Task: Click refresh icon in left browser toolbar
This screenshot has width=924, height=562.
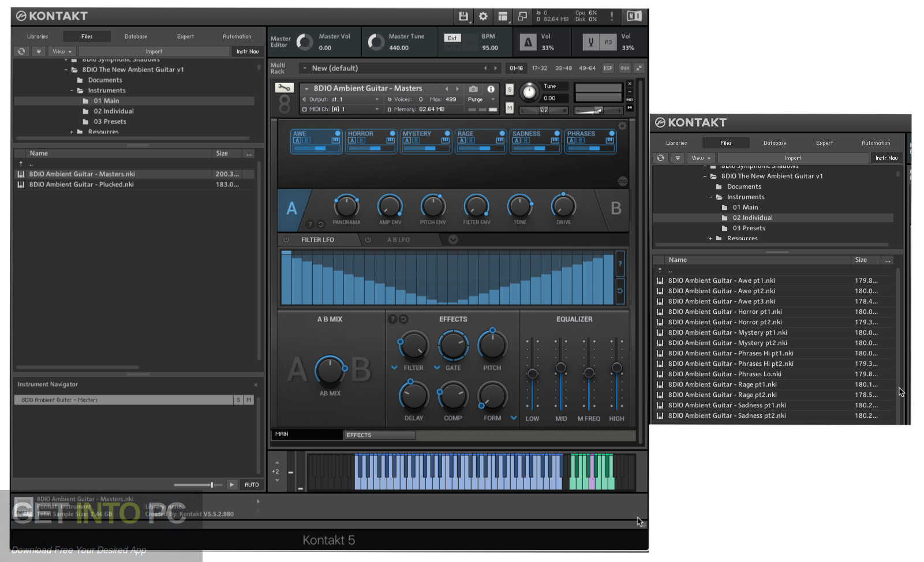Action: click(21, 51)
